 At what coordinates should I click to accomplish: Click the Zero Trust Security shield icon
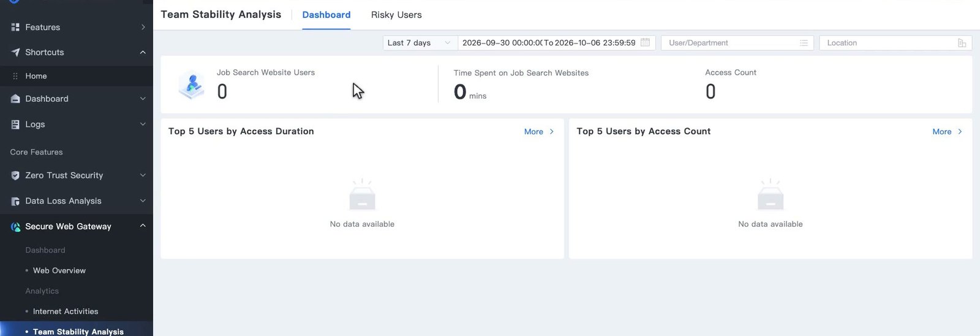(x=15, y=175)
